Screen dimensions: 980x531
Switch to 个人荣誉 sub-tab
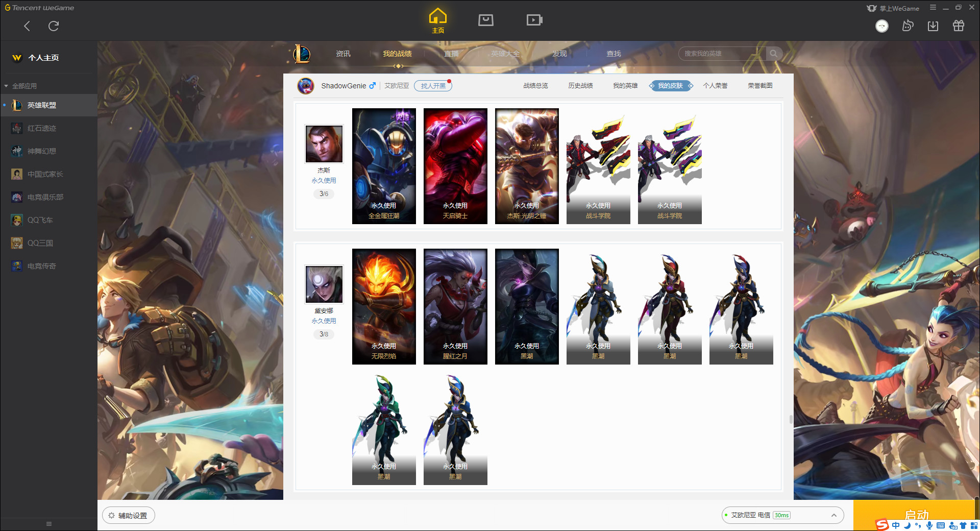[715, 86]
